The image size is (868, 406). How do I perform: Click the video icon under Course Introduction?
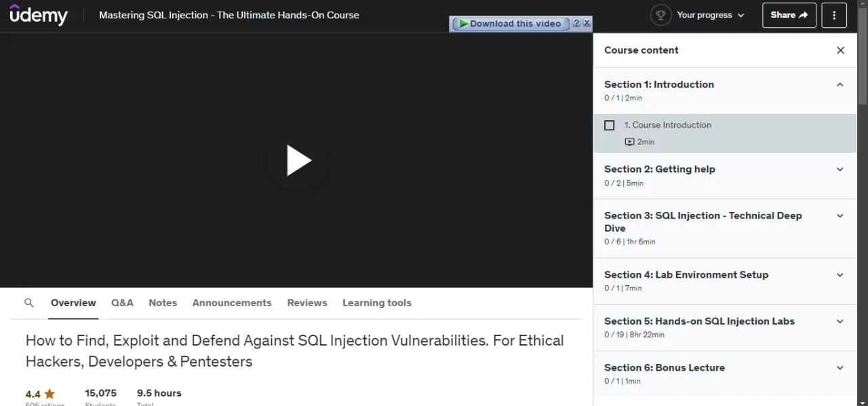(x=629, y=142)
